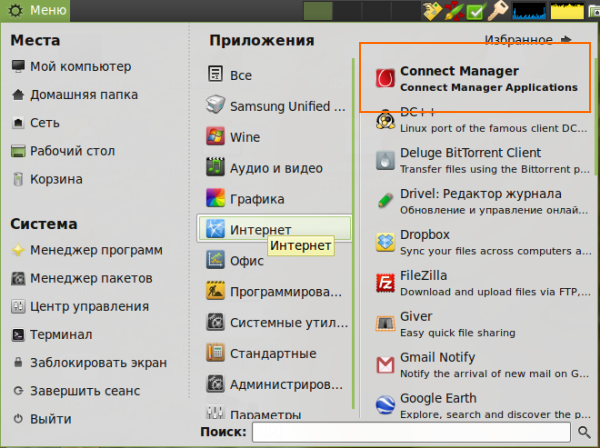Open Терминал from the System section

pos(60,335)
